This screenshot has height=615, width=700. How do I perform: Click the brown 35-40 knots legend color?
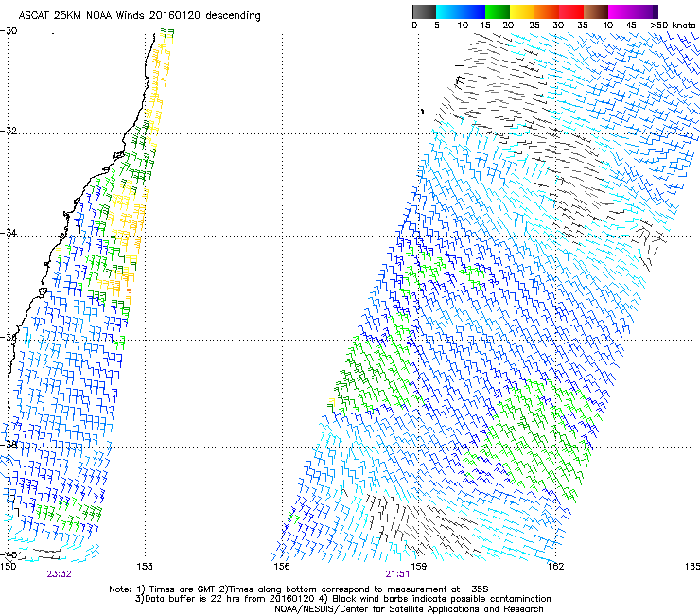(596, 11)
